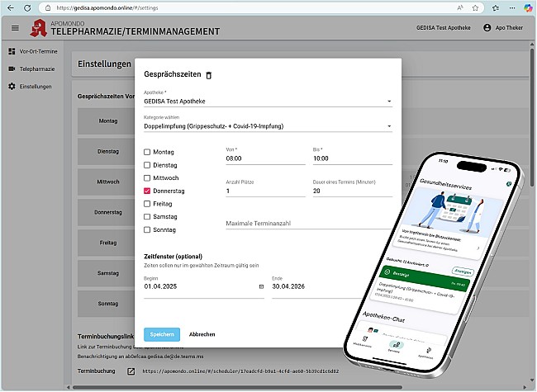Click GEDISA Test Apotheke in header
Screen dimensions: 537x392
(443, 28)
